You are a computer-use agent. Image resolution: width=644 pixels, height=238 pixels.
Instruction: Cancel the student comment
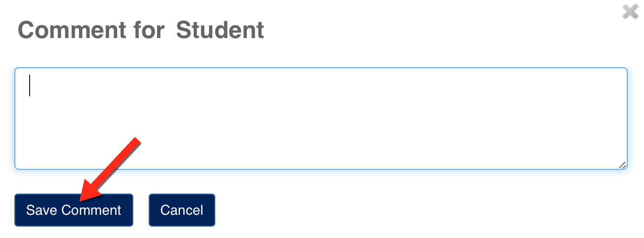[182, 210]
